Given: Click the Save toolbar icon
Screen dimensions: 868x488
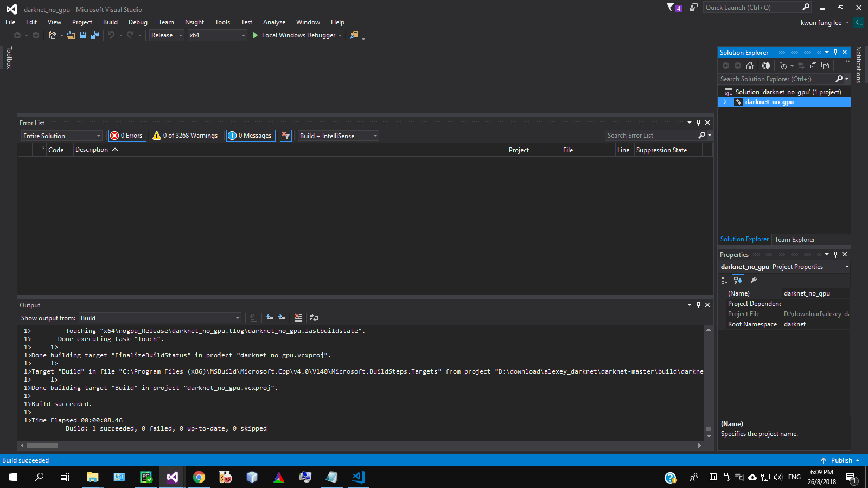Looking at the screenshot, I should (83, 35).
